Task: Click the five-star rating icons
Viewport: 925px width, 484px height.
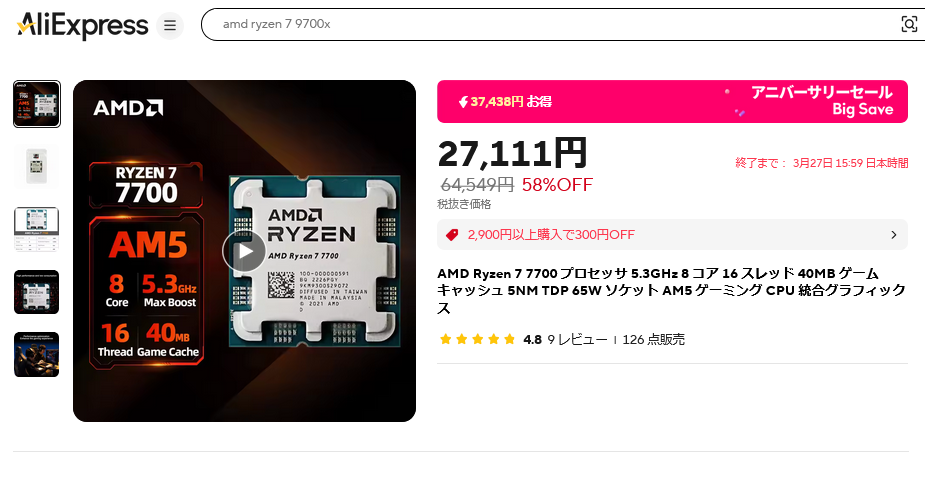Action: 478,339
